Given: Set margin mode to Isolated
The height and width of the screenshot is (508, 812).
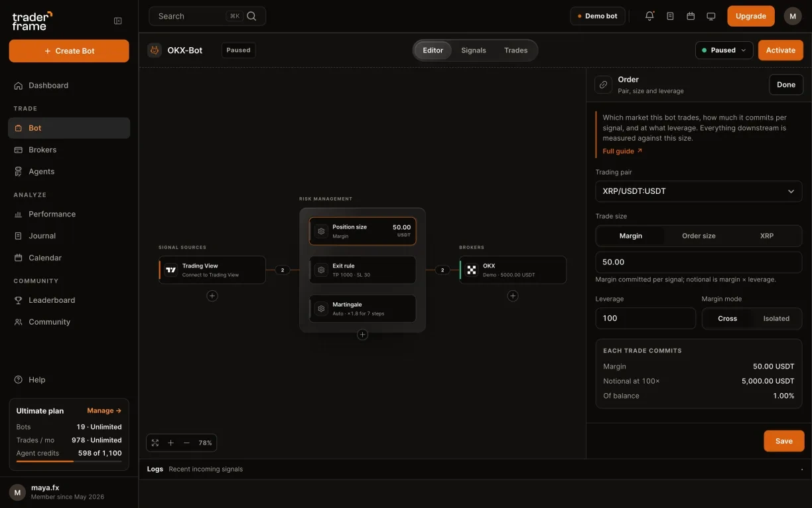Looking at the screenshot, I should (776, 319).
